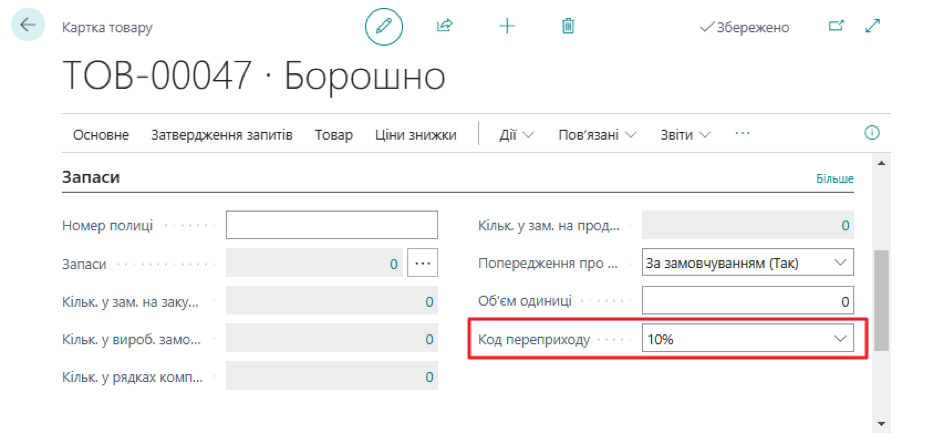
Task: Click the share icon
Action: (445, 27)
